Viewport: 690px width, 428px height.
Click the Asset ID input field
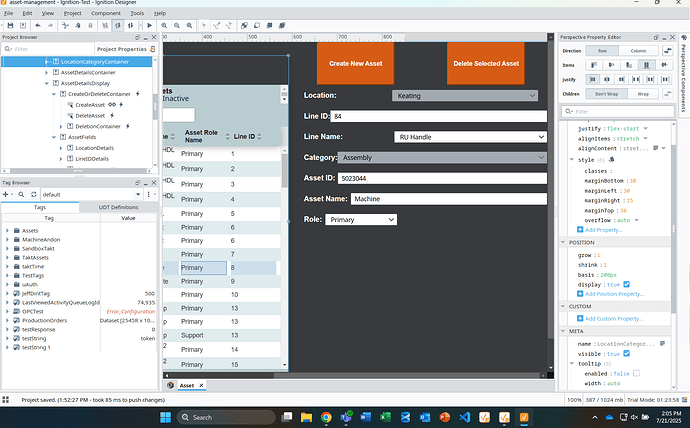click(442, 178)
